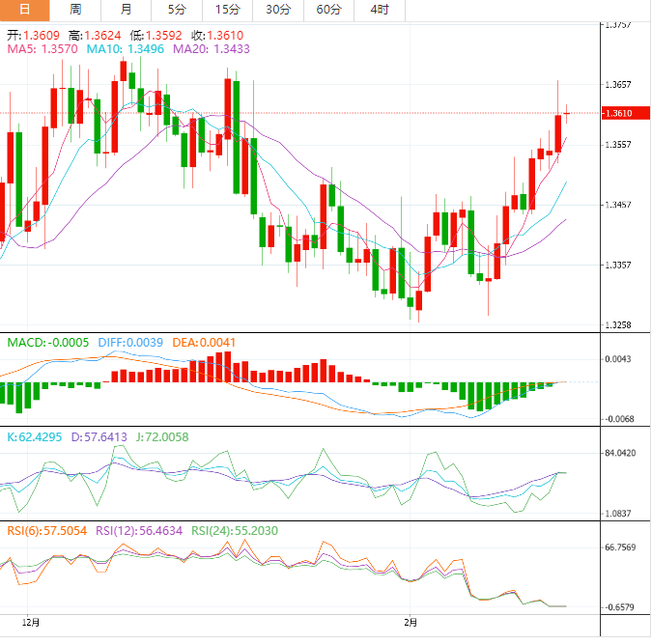
Task: Click the RSI(24):55.2030 label
Action: 235,531
